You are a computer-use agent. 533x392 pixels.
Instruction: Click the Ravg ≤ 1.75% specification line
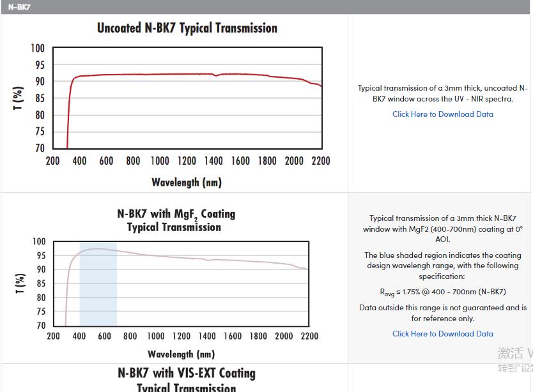[x=442, y=292]
